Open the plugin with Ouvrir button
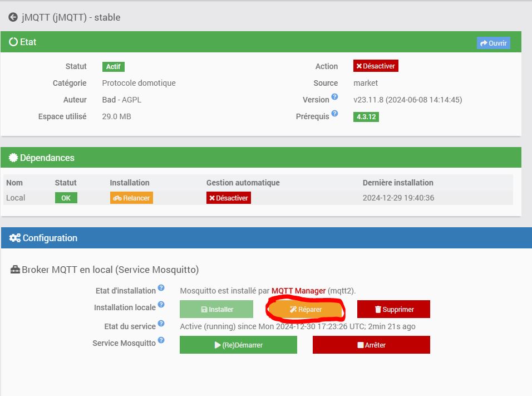The height and width of the screenshot is (396, 532). [x=493, y=43]
